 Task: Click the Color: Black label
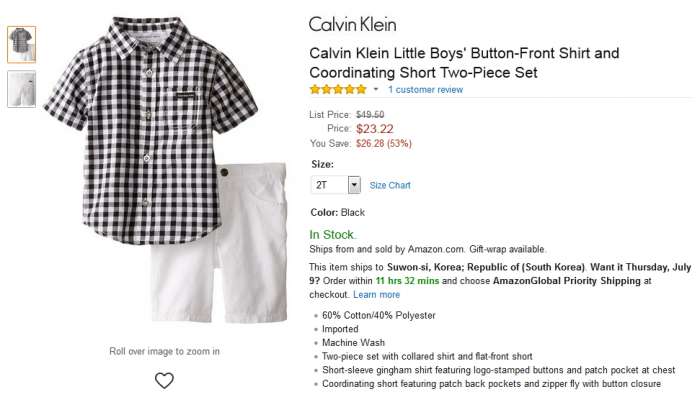click(338, 213)
